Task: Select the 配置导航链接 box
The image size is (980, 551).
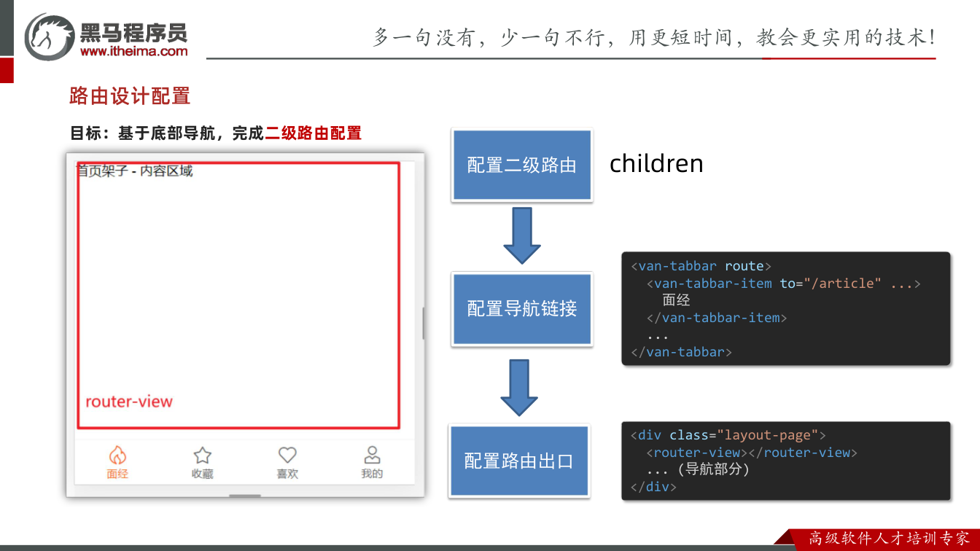Action: tap(522, 308)
